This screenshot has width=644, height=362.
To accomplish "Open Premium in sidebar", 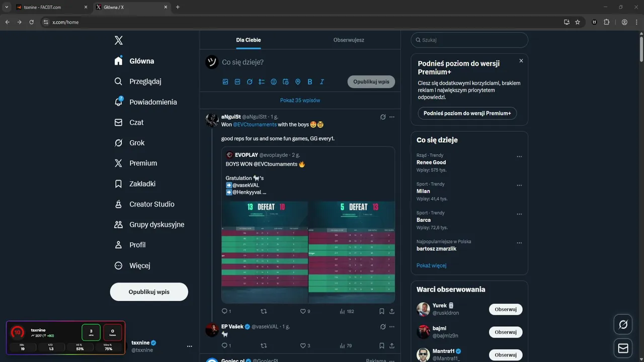I will (135, 163).
